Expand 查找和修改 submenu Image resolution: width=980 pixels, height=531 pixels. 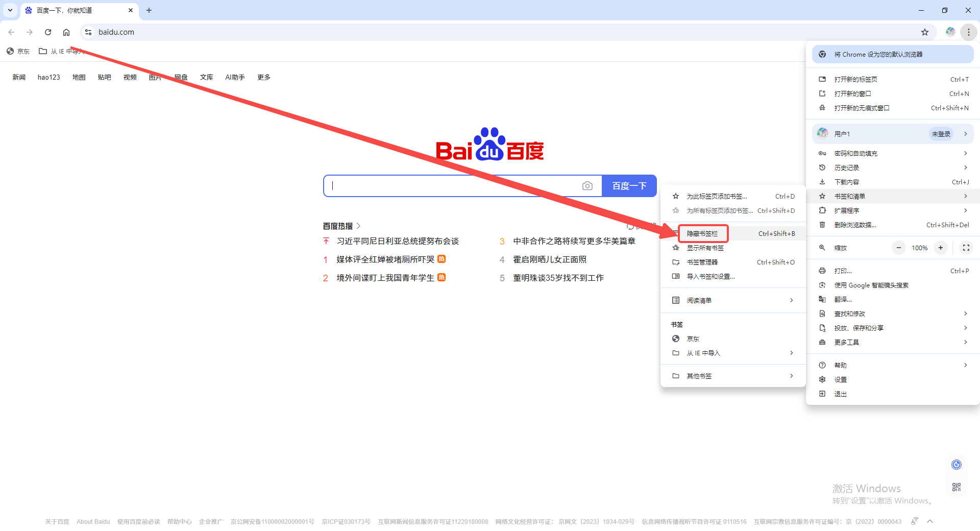(893, 313)
